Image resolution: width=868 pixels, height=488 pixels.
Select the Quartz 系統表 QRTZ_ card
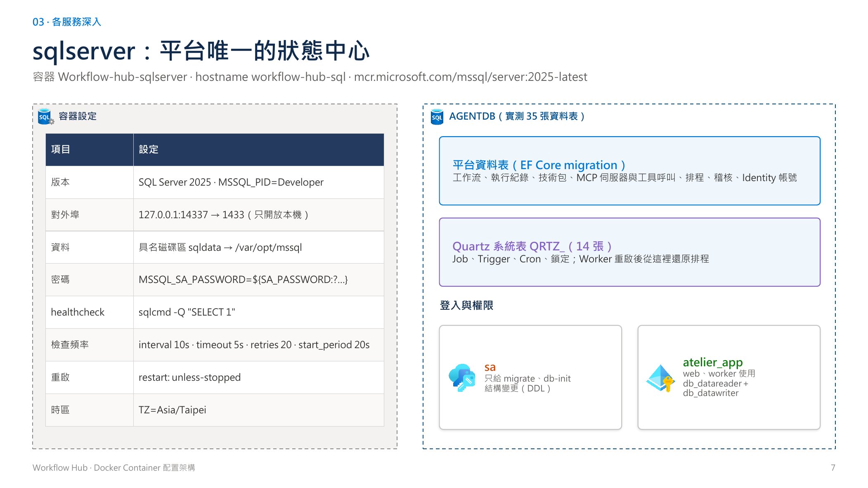coord(629,252)
